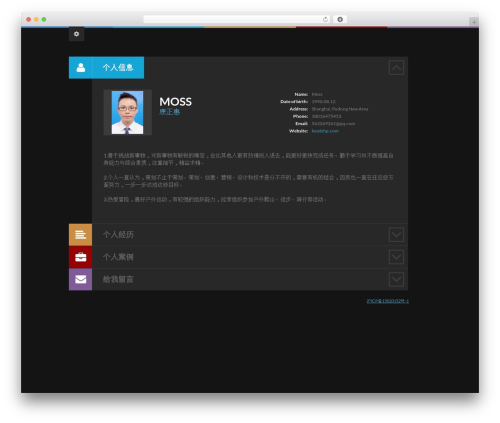Image resolution: width=500 pixels, height=423 pixels.
Task: Click the date of birth value
Action: click(x=323, y=102)
